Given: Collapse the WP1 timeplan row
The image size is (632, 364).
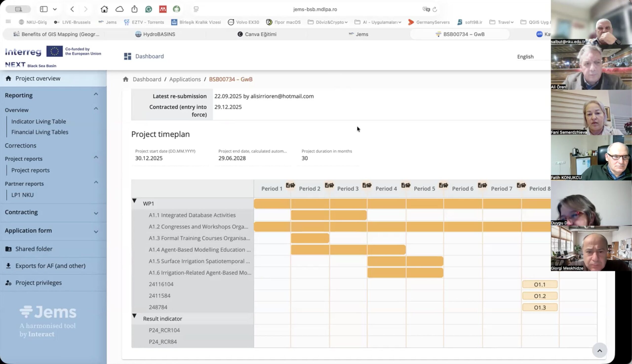Looking at the screenshot, I should pos(134,201).
